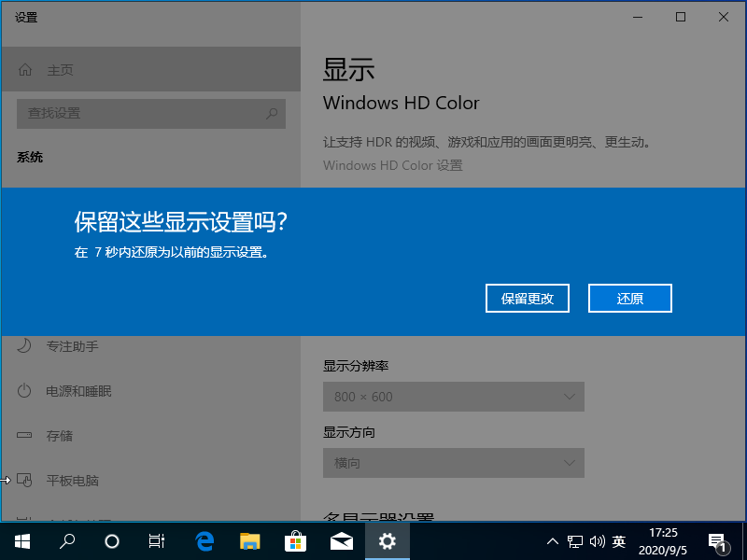Screen dimensions: 747x560
Task: Open File Explorer from the taskbar
Action: [x=249, y=540]
